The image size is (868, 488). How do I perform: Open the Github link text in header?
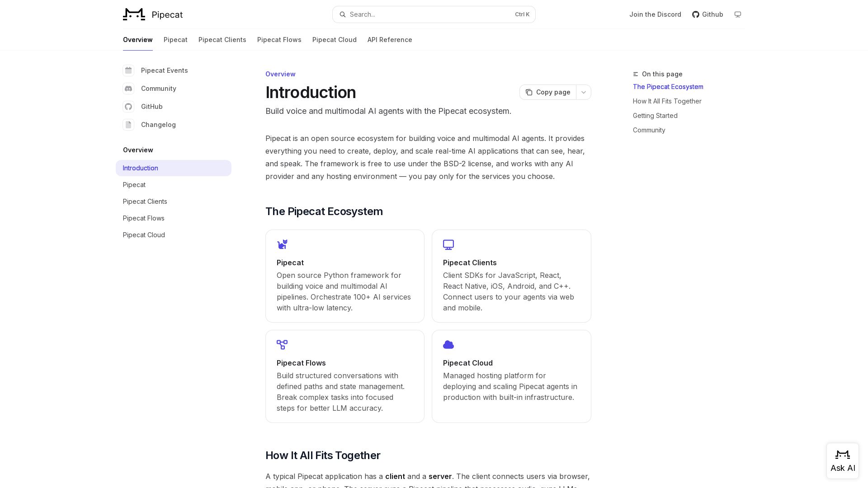click(712, 14)
